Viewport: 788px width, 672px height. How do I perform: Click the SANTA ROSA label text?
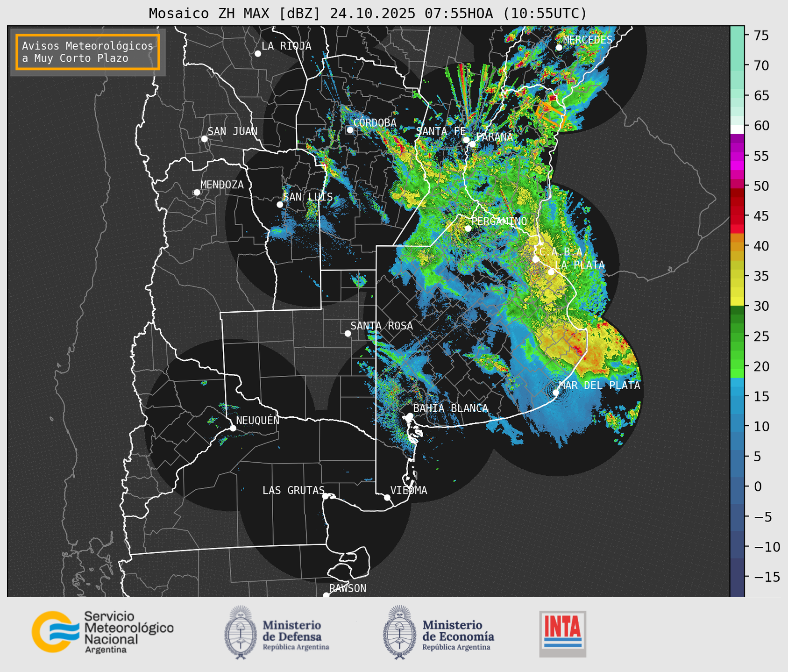pyautogui.click(x=382, y=326)
